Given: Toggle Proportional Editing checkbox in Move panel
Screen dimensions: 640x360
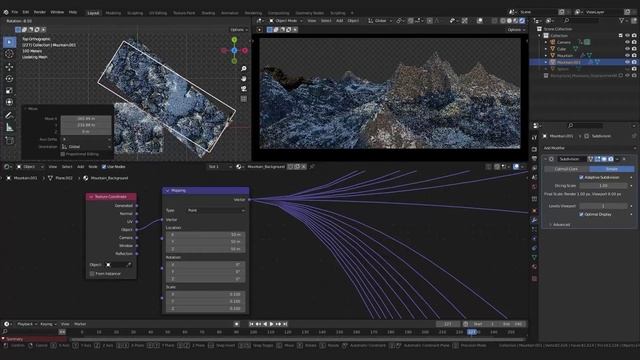Looking at the screenshot, I should click(x=62, y=154).
